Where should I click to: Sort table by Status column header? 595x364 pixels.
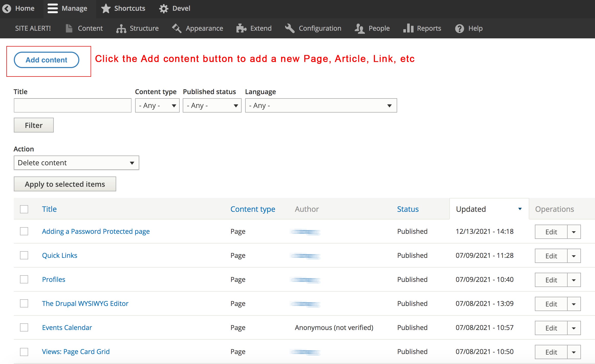click(x=408, y=209)
